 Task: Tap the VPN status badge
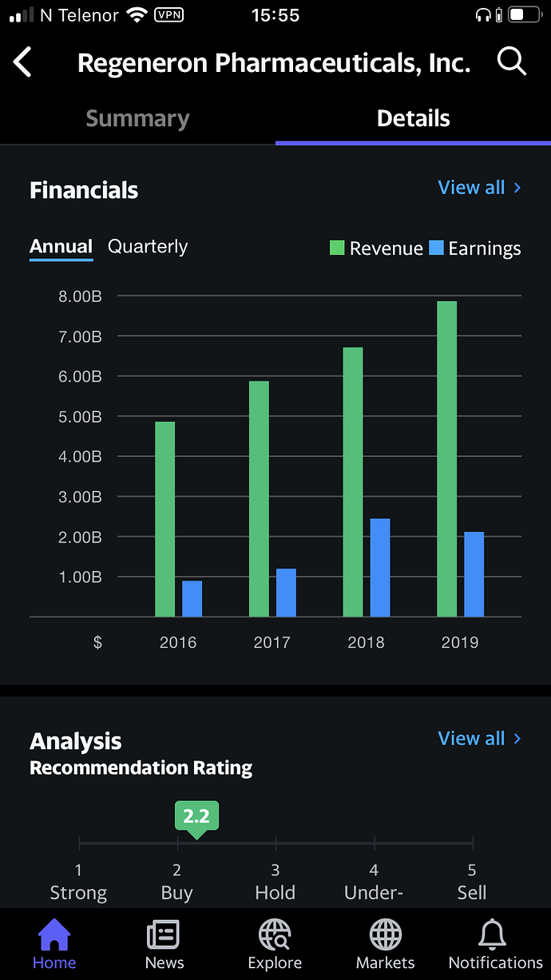(x=168, y=14)
